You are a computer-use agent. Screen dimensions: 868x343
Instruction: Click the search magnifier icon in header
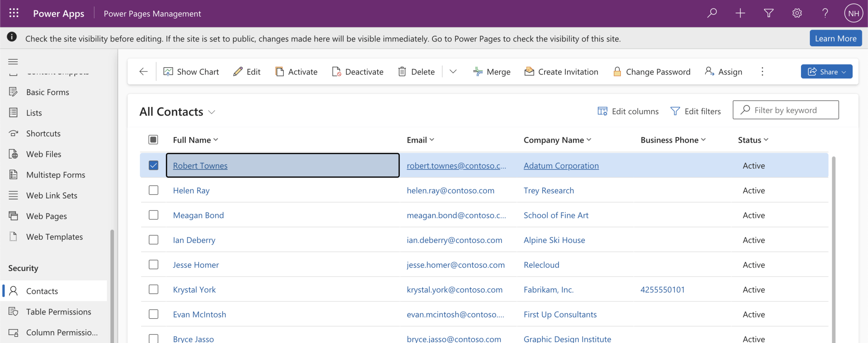tap(712, 13)
